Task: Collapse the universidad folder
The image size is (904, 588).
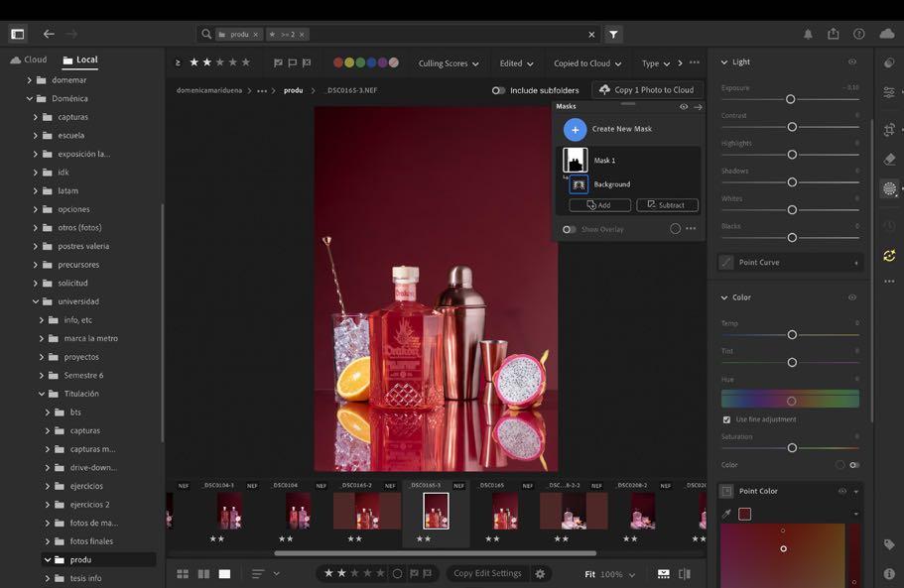Action: [x=36, y=301]
